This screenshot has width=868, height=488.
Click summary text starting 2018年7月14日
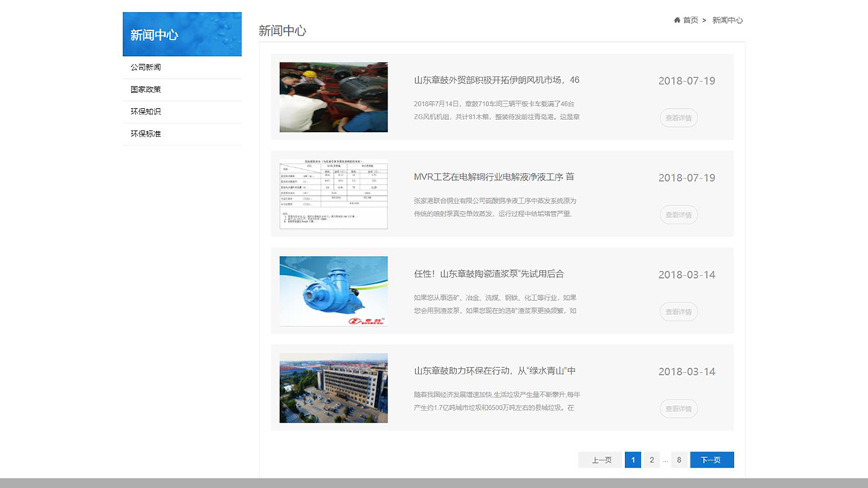pyautogui.click(x=496, y=111)
